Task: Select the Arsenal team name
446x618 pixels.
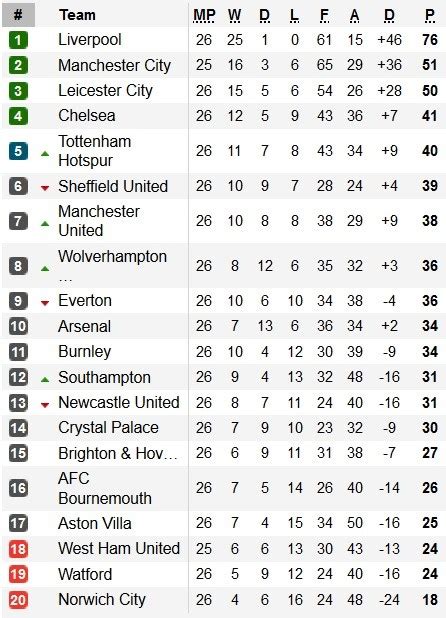Action: coord(84,326)
